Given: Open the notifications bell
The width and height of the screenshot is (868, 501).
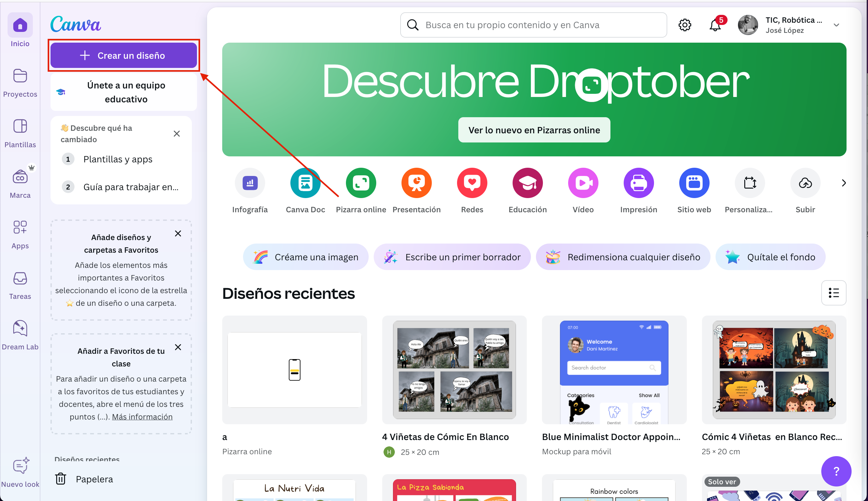Looking at the screenshot, I should 715,25.
